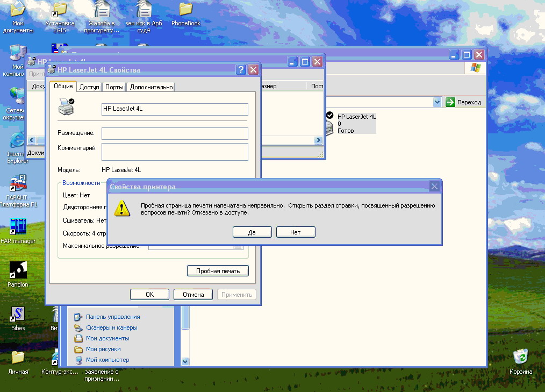
Task: Launch the Sibes desktop shortcut
Action: tap(18, 318)
